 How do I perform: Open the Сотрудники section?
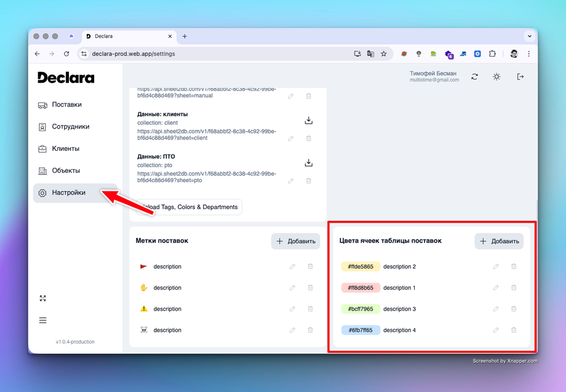[75, 127]
